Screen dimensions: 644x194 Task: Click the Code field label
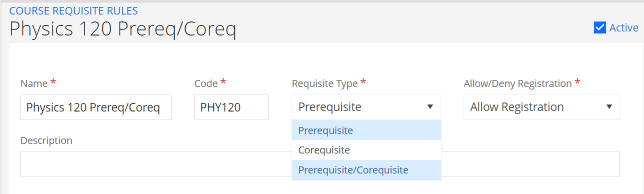[206, 84]
